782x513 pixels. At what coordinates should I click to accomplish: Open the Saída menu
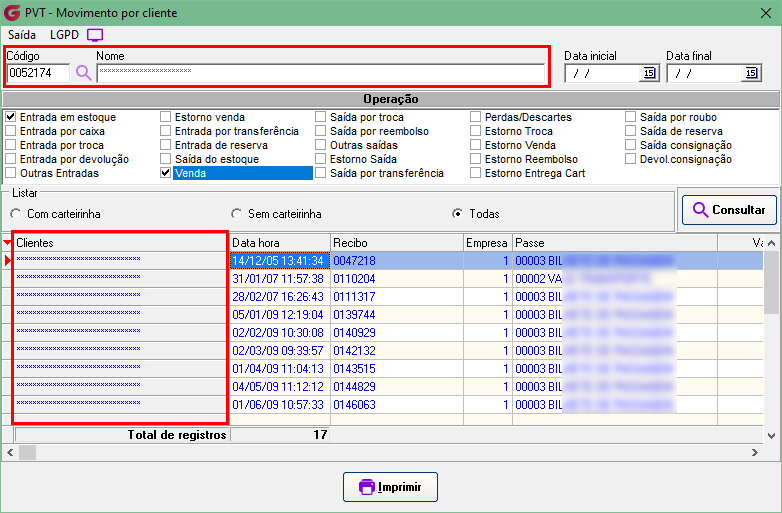(22, 35)
